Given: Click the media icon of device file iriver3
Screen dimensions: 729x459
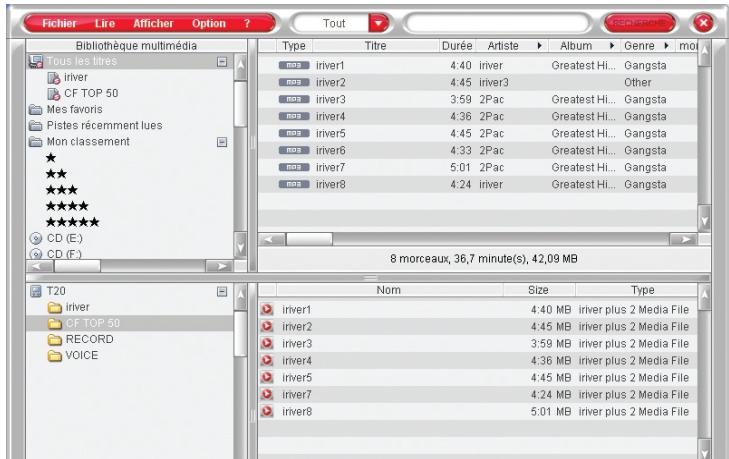Looking at the screenshot, I should tap(267, 343).
